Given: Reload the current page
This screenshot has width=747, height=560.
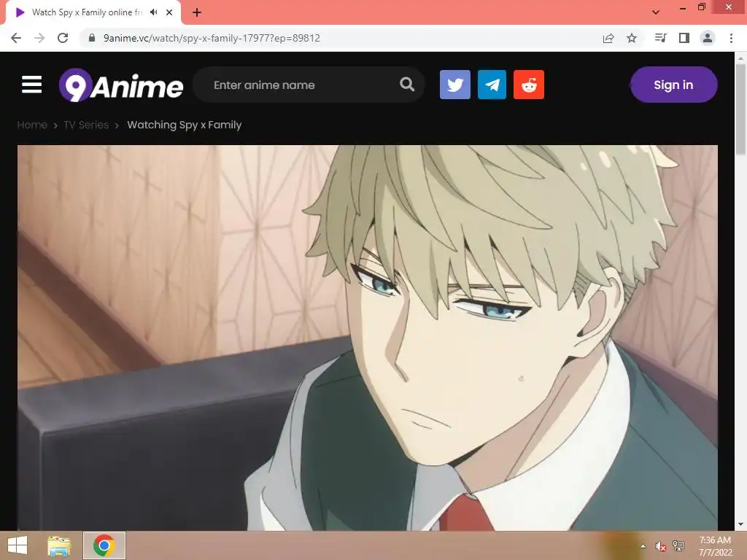Looking at the screenshot, I should tap(63, 38).
